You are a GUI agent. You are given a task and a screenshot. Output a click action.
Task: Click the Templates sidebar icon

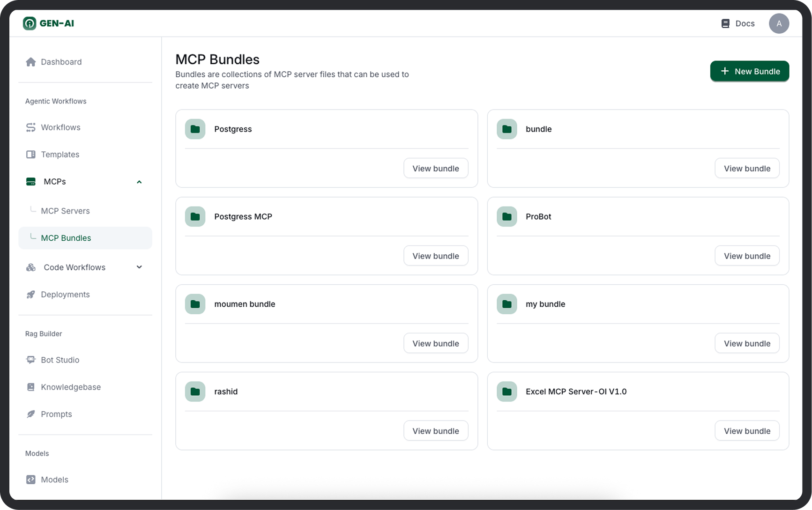click(x=31, y=155)
